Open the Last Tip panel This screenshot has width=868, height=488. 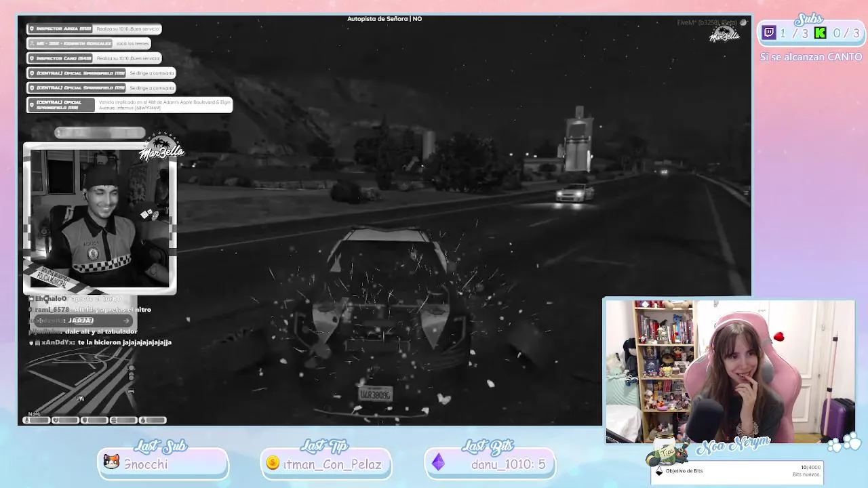point(326,464)
